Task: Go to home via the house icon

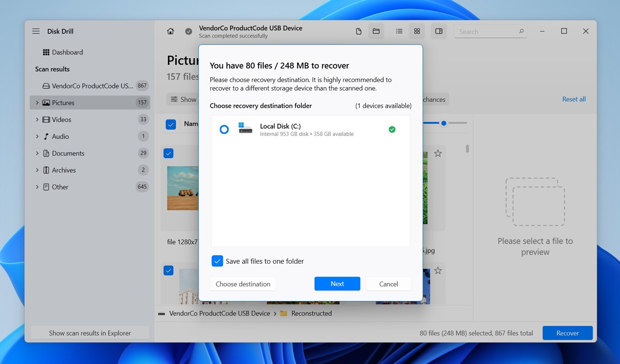Action: [170, 31]
